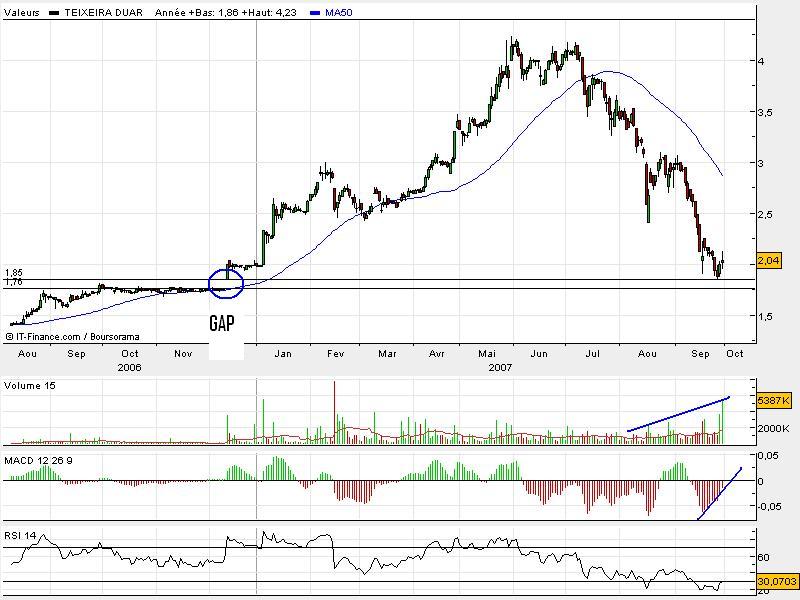The image size is (800, 600).
Task: Click the Jun month label
Action: [539, 354]
